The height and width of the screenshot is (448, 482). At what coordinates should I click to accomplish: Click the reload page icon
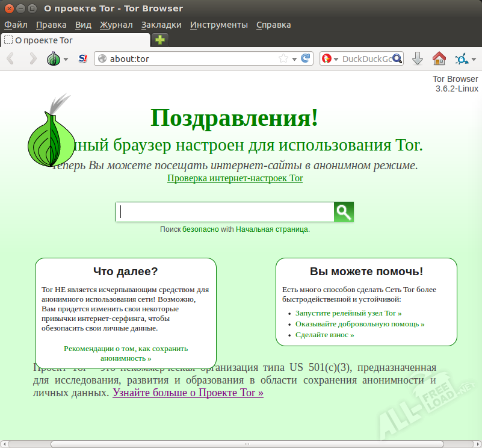[306, 59]
